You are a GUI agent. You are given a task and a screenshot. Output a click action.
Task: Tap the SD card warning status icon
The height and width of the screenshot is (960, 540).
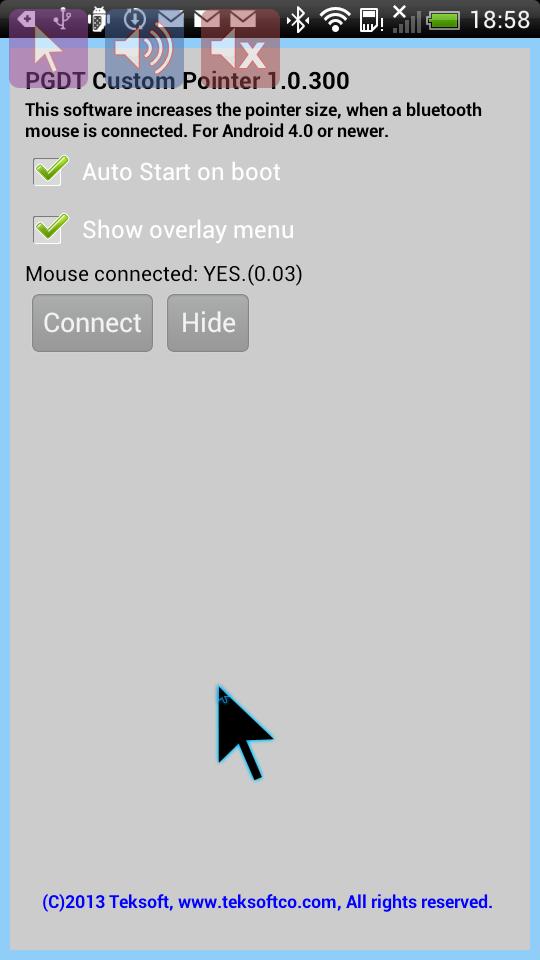(371, 20)
